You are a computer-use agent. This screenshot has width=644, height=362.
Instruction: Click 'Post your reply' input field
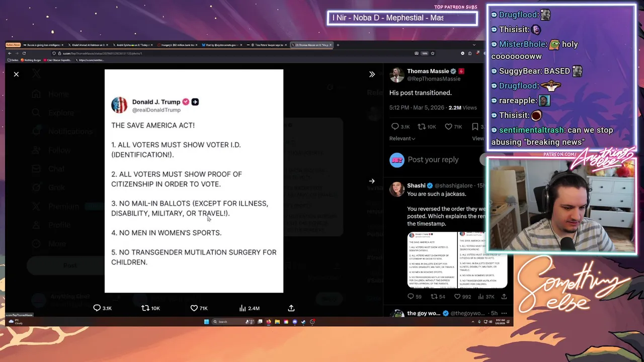433,160
